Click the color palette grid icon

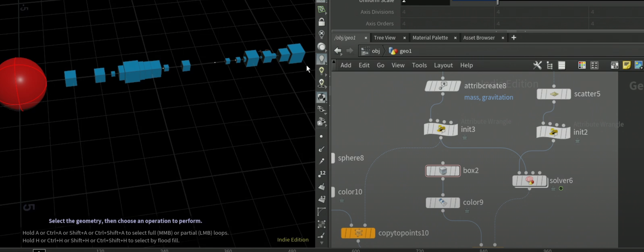[582, 65]
